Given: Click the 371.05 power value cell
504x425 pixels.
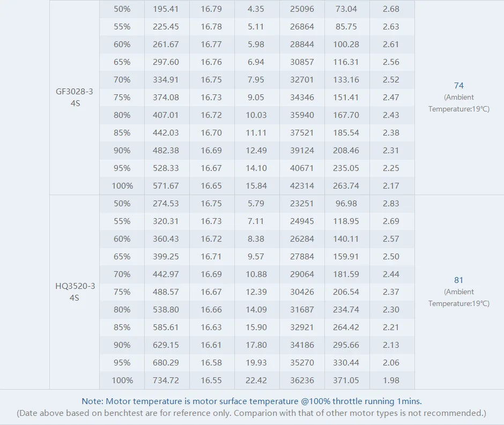Looking at the screenshot, I should point(346,381).
